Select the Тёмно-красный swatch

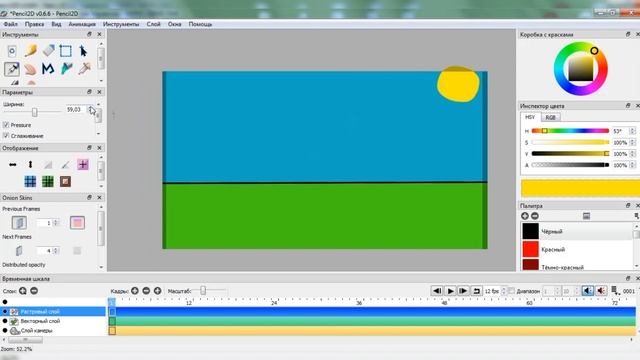530,264
